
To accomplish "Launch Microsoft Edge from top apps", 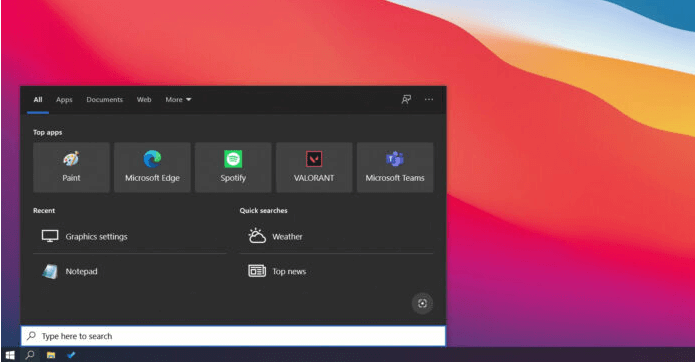I will click(x=152, y=167).
